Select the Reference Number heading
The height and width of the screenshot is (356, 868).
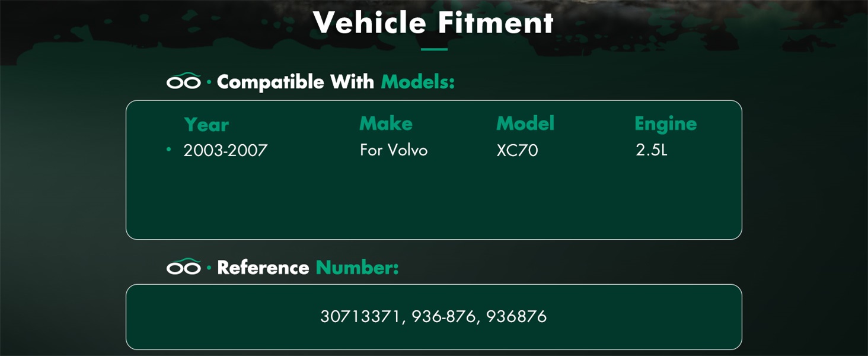[x=308, y=268]
